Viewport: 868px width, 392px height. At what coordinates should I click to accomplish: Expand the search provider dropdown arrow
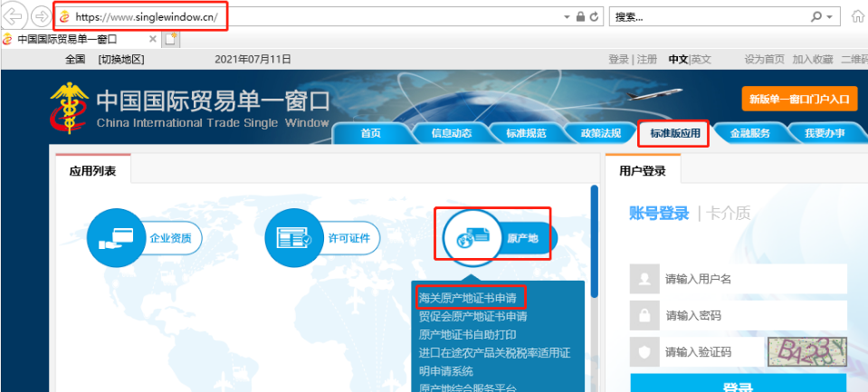coord(829,17)
